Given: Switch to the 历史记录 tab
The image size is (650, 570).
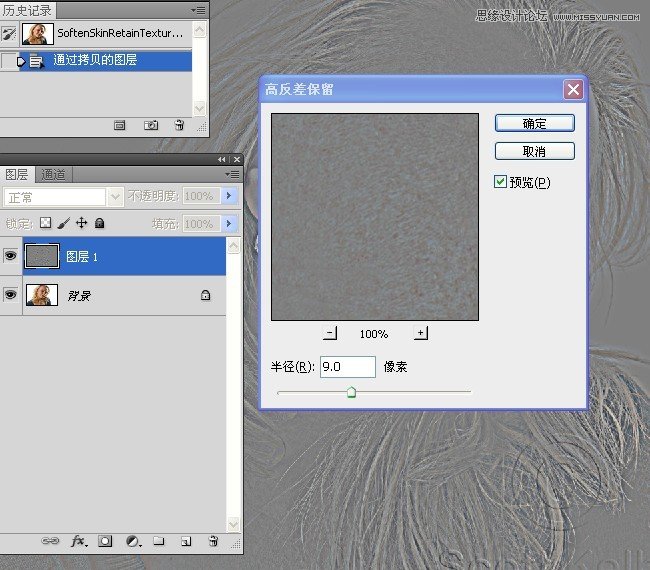Looking at the screenshot, I should tap(27, 10).
